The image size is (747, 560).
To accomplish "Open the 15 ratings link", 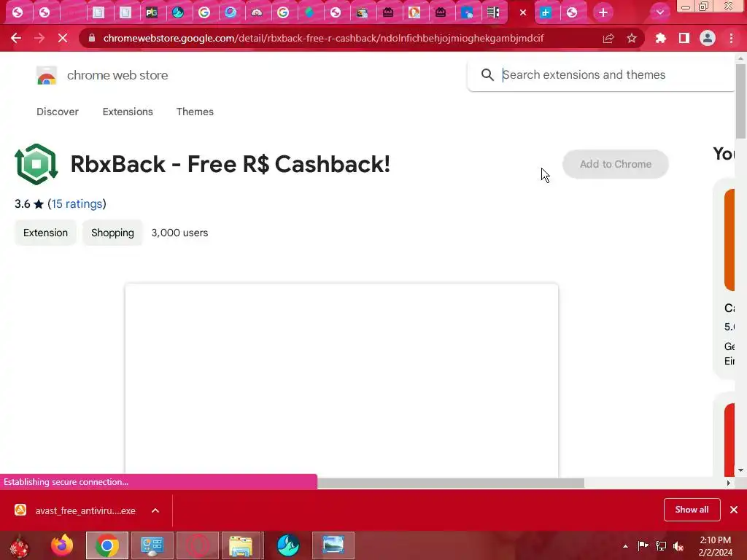I will click(x=77, y=204).
